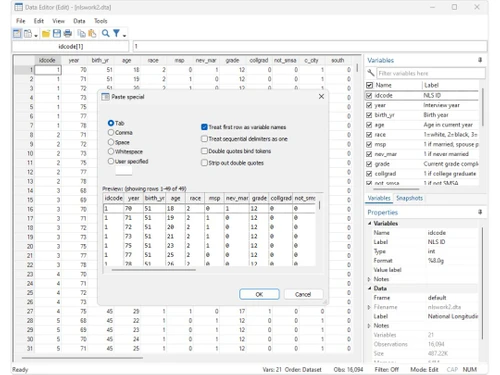Open the View menu
This screenshot has width=500, height=375.
tap(58, 21)
